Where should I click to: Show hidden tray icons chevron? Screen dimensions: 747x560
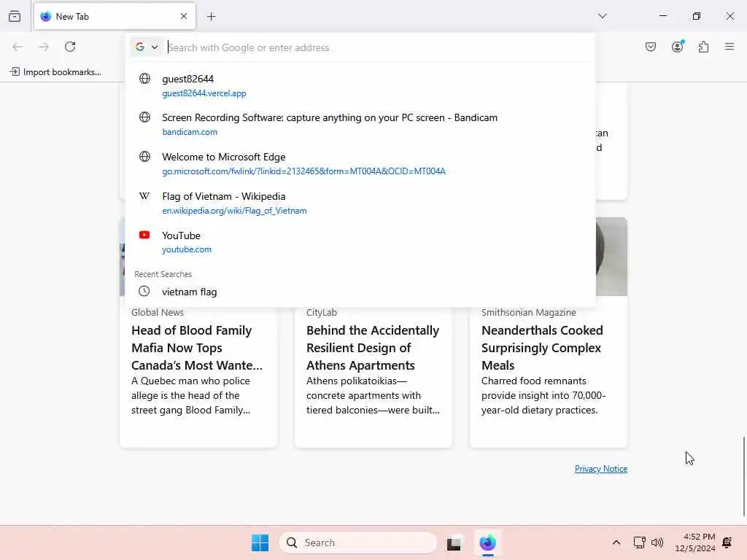(616, 542)
